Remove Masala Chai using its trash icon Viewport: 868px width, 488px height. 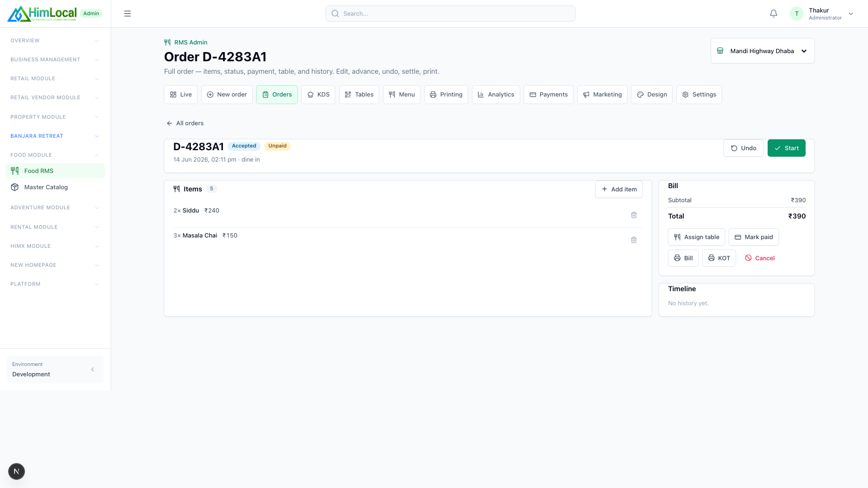click(634, 240)
